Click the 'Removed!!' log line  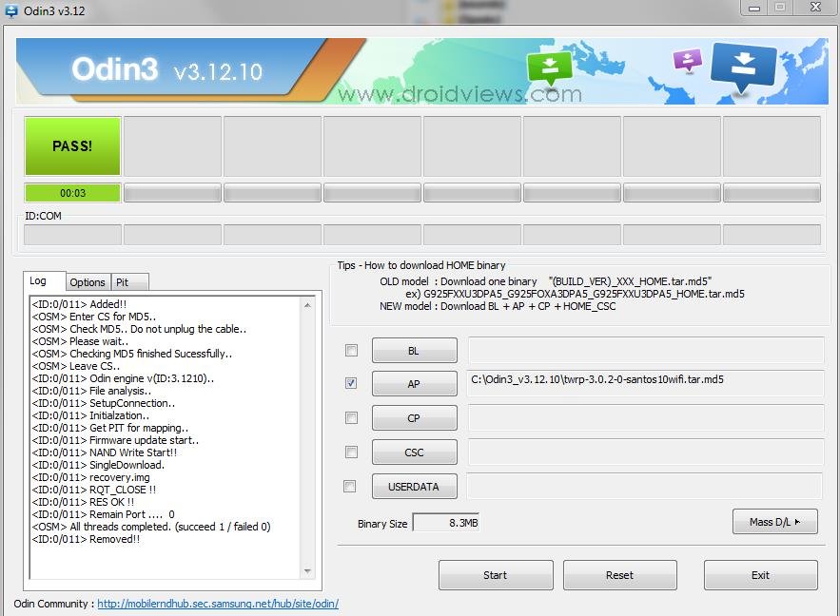coord(86,539)
